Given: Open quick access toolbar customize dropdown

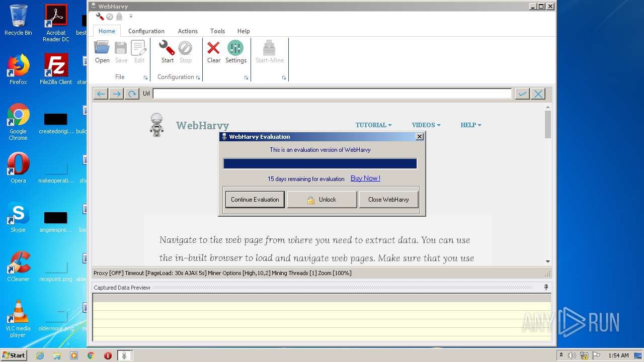Looking at the screenshot, I should coord(131,17).
